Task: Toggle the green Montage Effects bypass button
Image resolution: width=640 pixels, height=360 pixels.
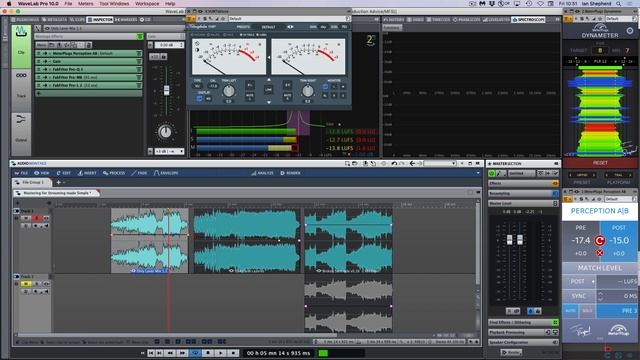Action: click(140, 37)
